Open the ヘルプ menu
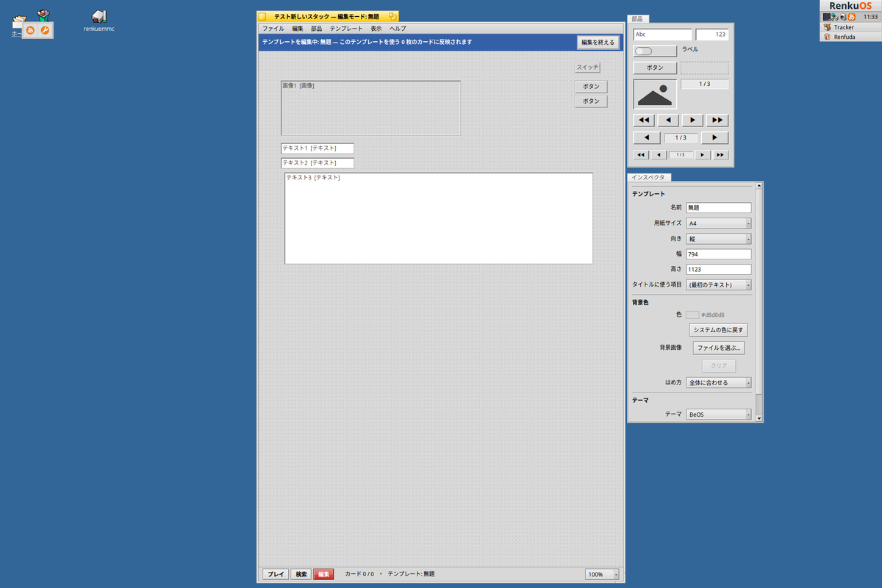882x588 pixels. pos(398,28)
